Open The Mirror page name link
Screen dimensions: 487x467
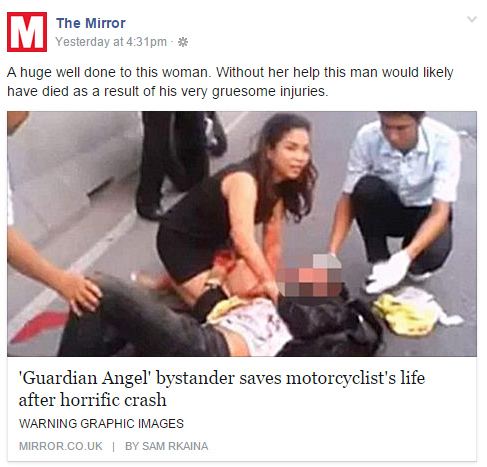click(91, 23)
